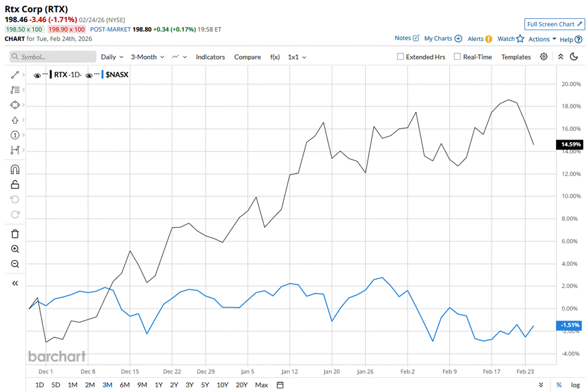The image size is (588, 391).
Task: Switch to dark mode moon icon
Action: point(574,57)
